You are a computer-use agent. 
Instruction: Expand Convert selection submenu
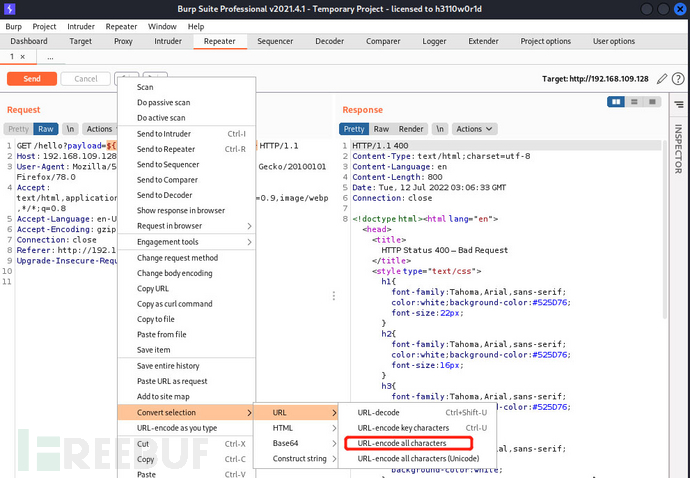coord(187,412)
